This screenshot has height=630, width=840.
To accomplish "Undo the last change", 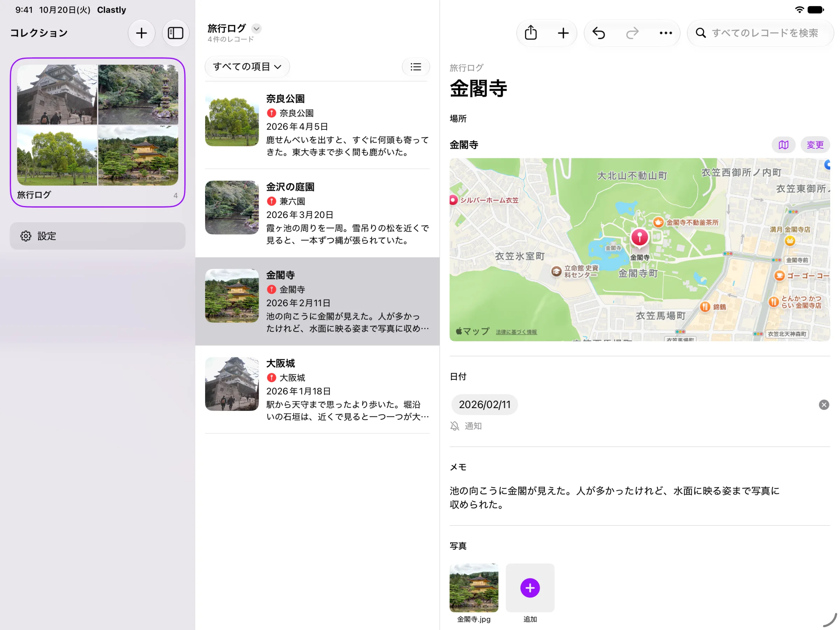I will click(x=599, y=33).
